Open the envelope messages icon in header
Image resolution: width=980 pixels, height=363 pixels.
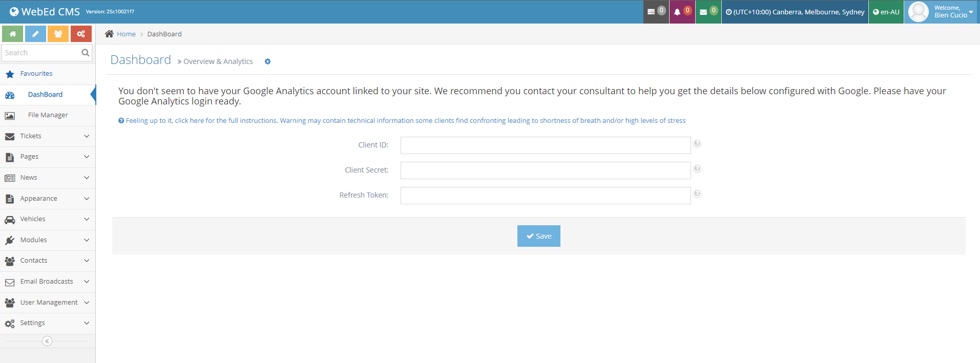pos(708,12)
